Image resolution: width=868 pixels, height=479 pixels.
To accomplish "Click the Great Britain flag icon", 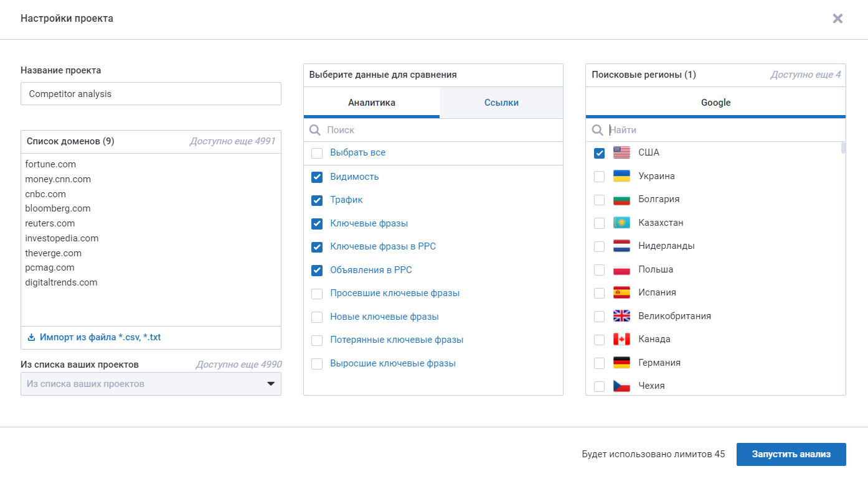I will [621, 316].
